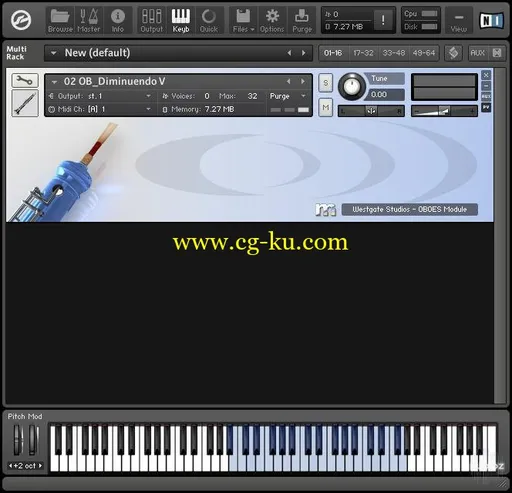Solo the instrument with S button
Screen dimensions: 512x493
326,83
